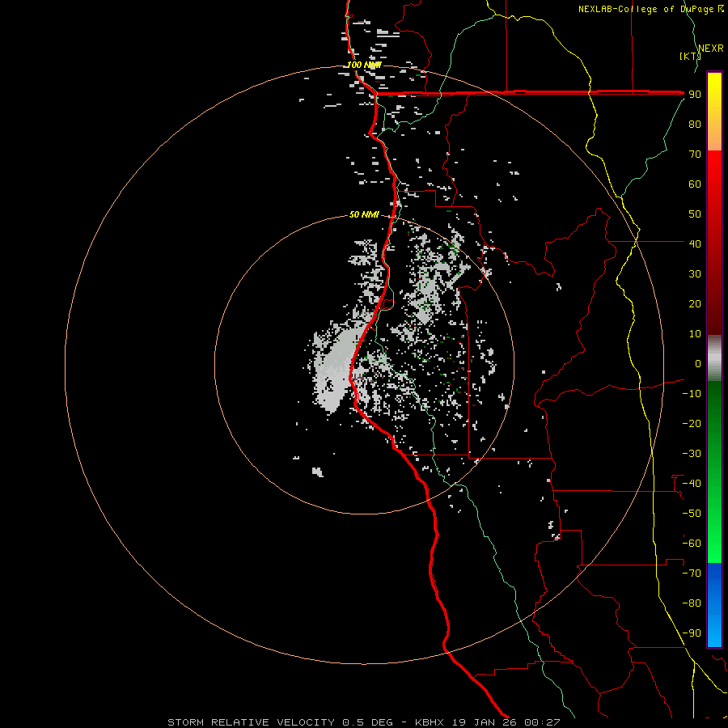This screenshot has width=728, height=728.
Task: Click the 60 tick label on the scale
Action: [695, 184]
